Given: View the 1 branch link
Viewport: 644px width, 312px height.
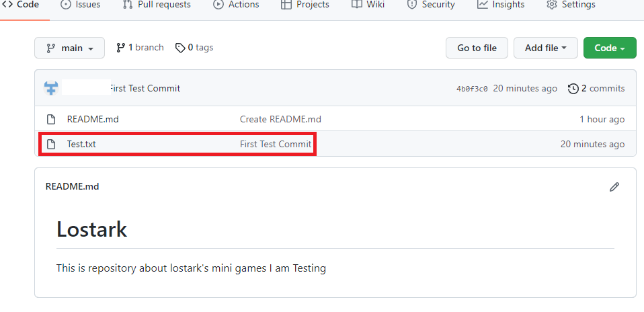Looking at the screenshot, I should (140, 48).
